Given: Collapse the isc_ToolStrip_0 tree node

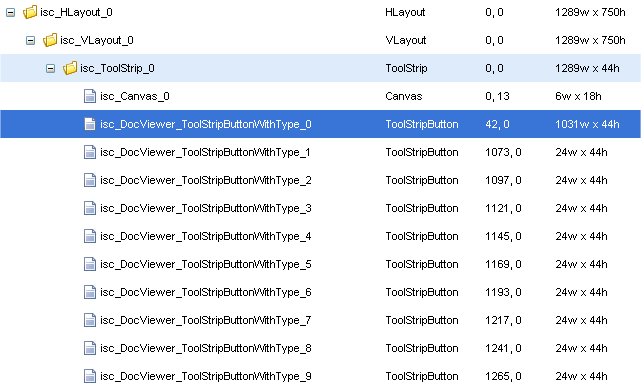Looking at the screenshot, I should 50,68.
